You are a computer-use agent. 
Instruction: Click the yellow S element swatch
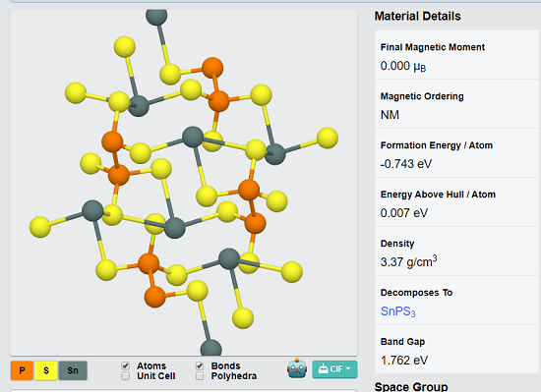[x=46, y=370]
